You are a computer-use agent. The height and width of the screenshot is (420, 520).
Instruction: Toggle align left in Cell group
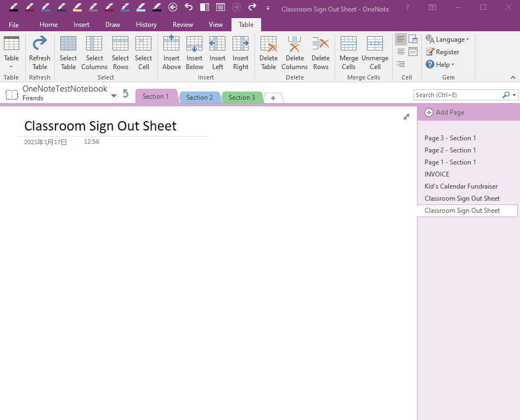coord(401,39)
